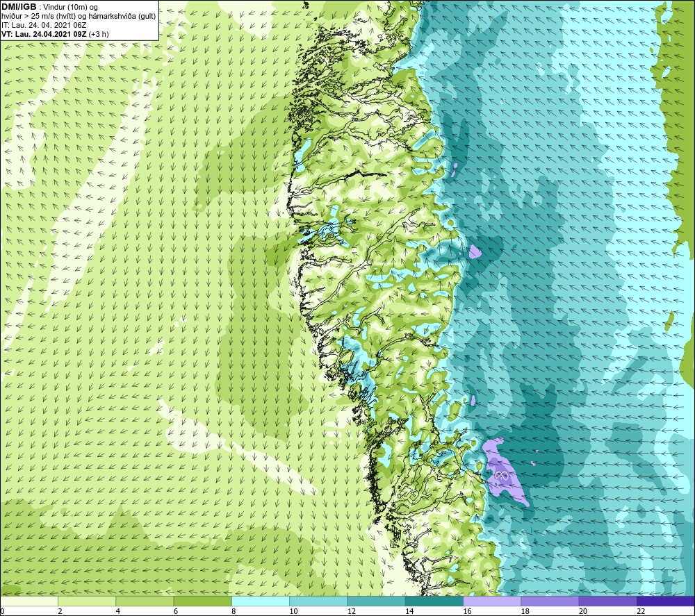Click the legend scale label "12"
695x616 pixels.
point(352,612)
